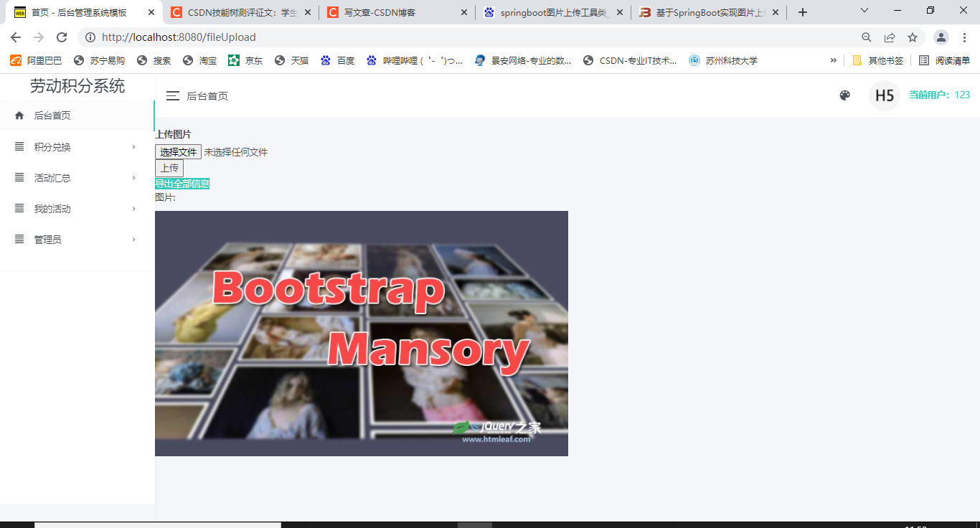Expand 活动汇总 chevron arrow

pos(134,178)
